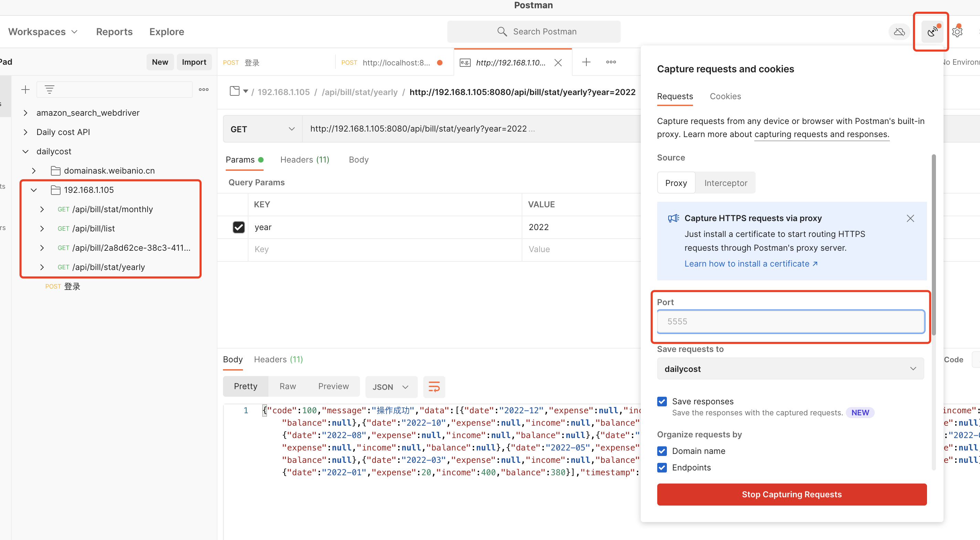
Task: Open Learn how to install a certificate link
Action: point(751,264)
